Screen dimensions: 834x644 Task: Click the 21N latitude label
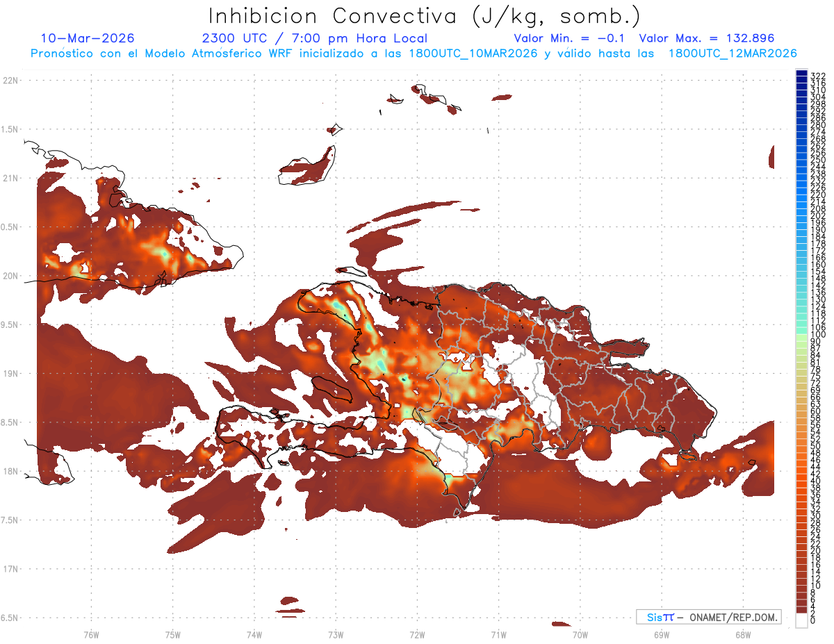[x=11, y=178]
